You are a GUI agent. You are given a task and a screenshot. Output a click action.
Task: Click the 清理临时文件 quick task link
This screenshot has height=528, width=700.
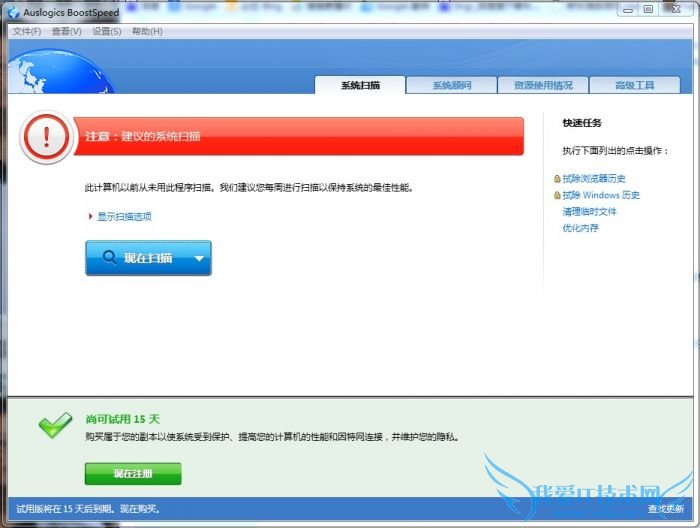tap(589, 212)
